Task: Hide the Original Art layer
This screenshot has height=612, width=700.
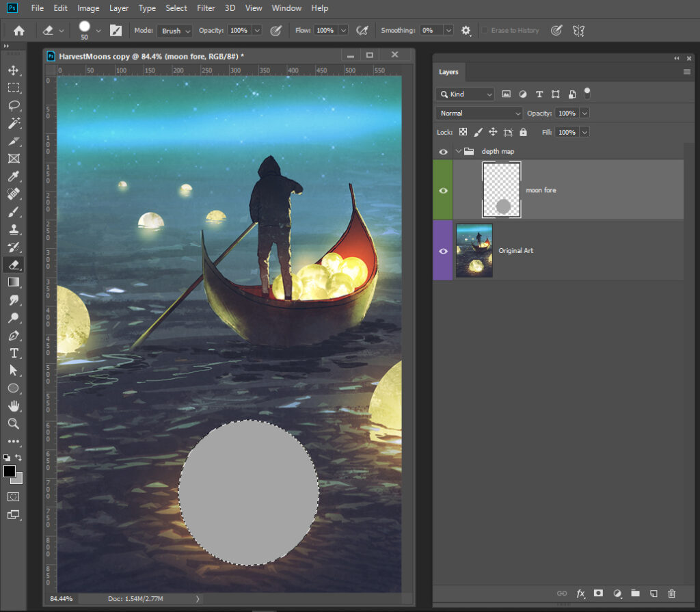Action: 443,251
